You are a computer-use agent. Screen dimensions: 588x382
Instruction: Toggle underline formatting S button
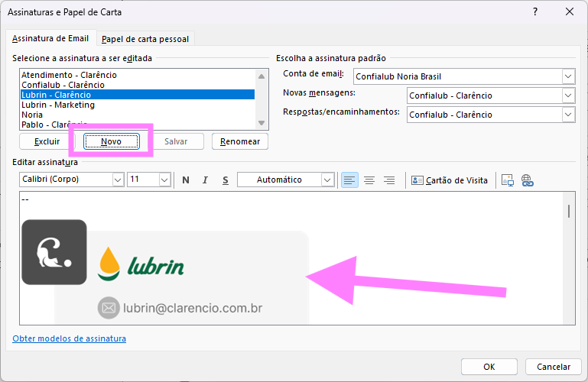click(226, 180)
